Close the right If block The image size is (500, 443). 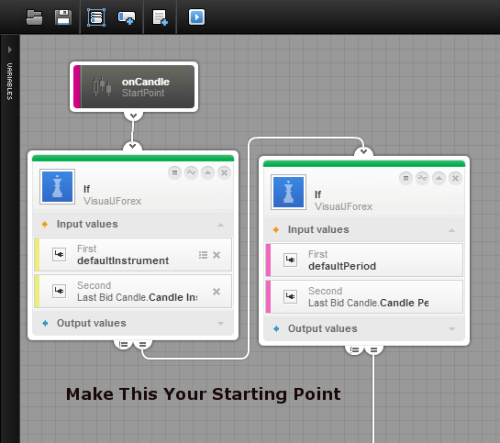(455, 178)
